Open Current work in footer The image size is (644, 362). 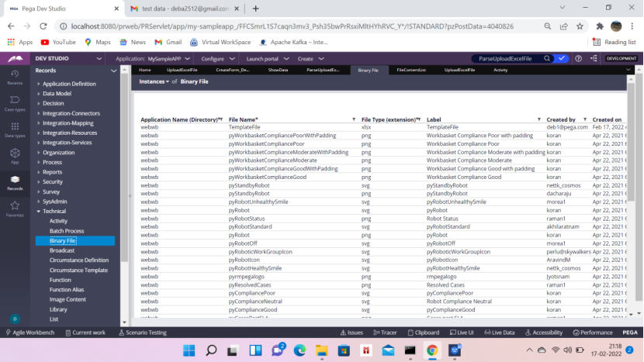85,333
